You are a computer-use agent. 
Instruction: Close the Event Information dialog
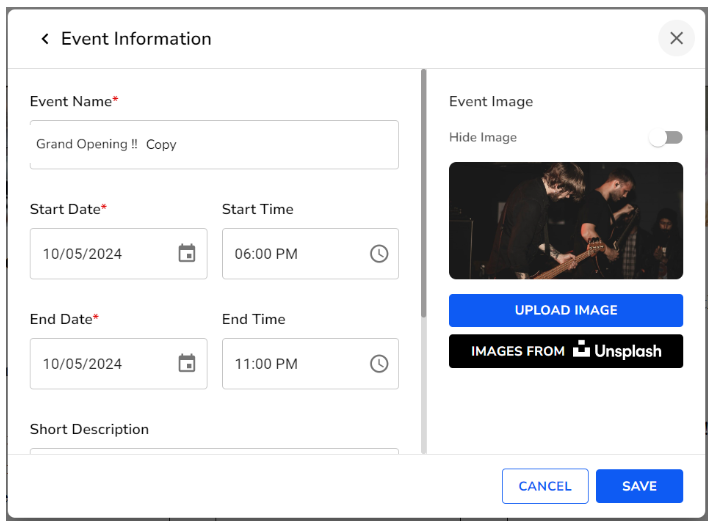click(x=676, y=38)
